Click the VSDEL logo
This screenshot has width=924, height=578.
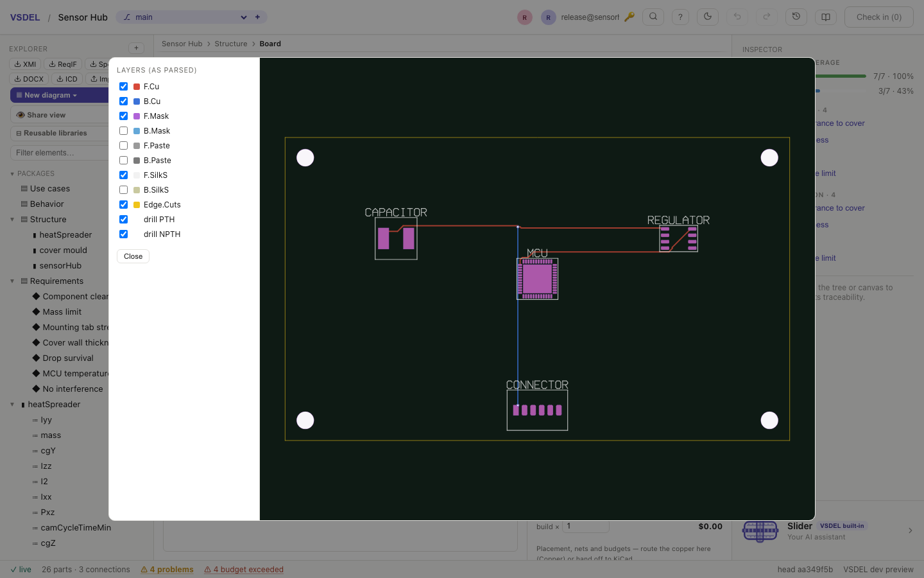tap(25, 17)
